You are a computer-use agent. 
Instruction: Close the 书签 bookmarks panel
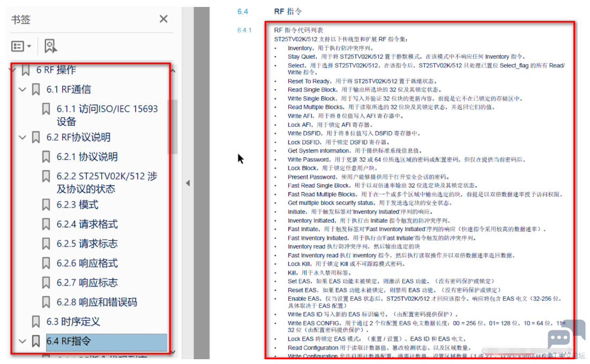pyautogui.click(x=163, y=19)
